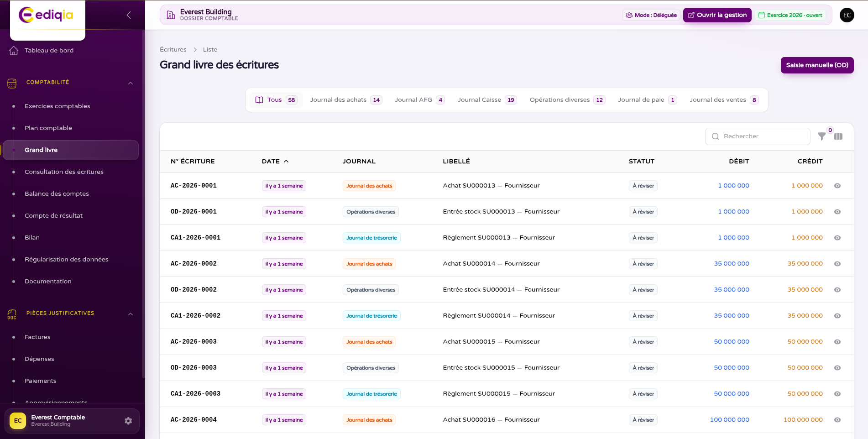Screen dimensions: 868x439
Task: Click the Mode : Déléguée badge
Action: point(651,15)
